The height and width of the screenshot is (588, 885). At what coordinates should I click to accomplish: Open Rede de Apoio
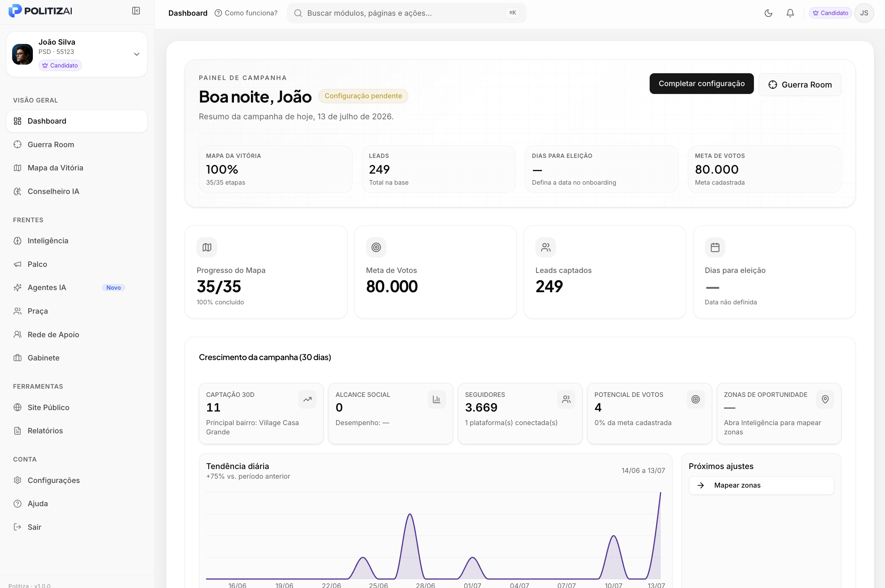(x=77, y=334)
